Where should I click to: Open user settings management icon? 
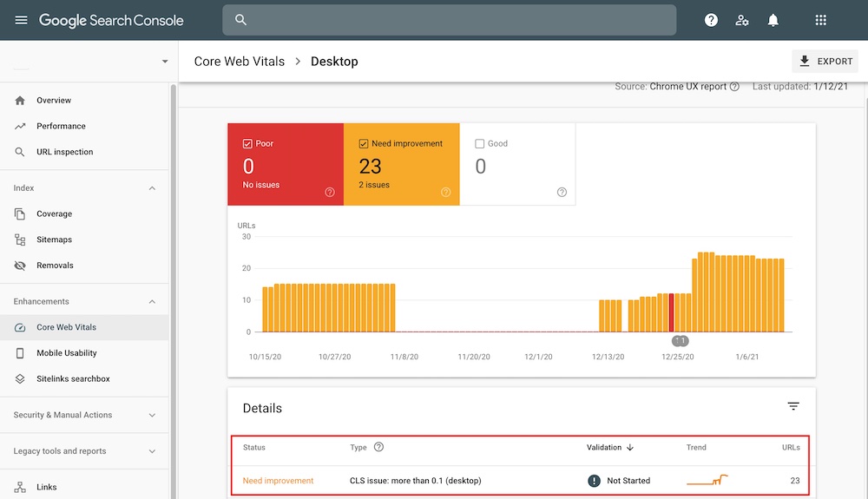(x=741, y=20)
